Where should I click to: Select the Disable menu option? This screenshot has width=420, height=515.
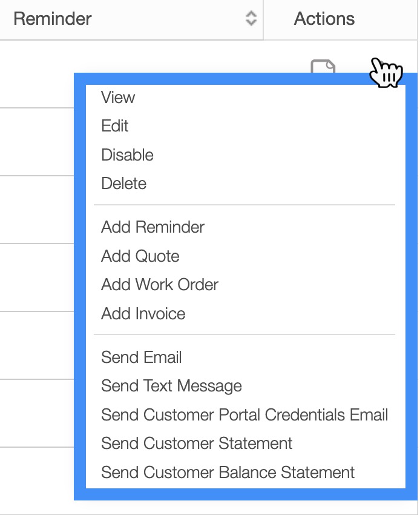128,155
